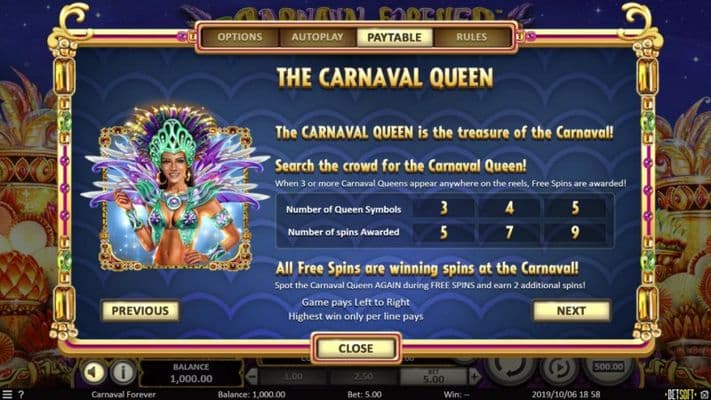Click the Betsoft logo

point(682,395)
